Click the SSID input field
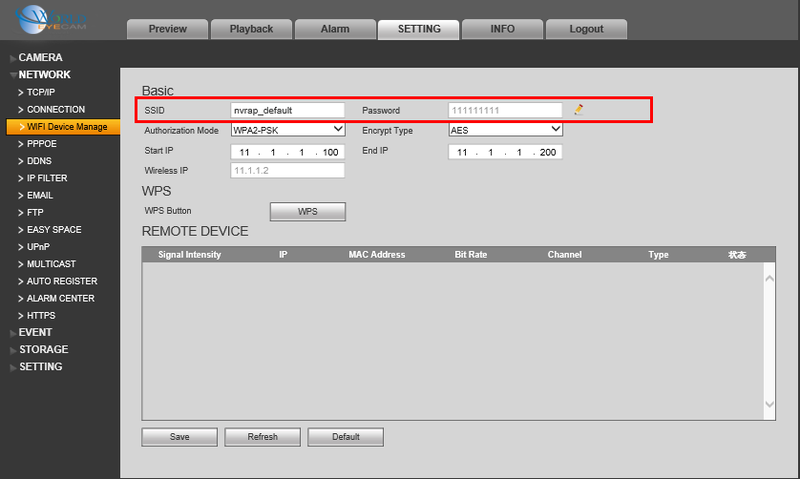The width and height of the screenshot is (800, 479). tap(288, 110)
